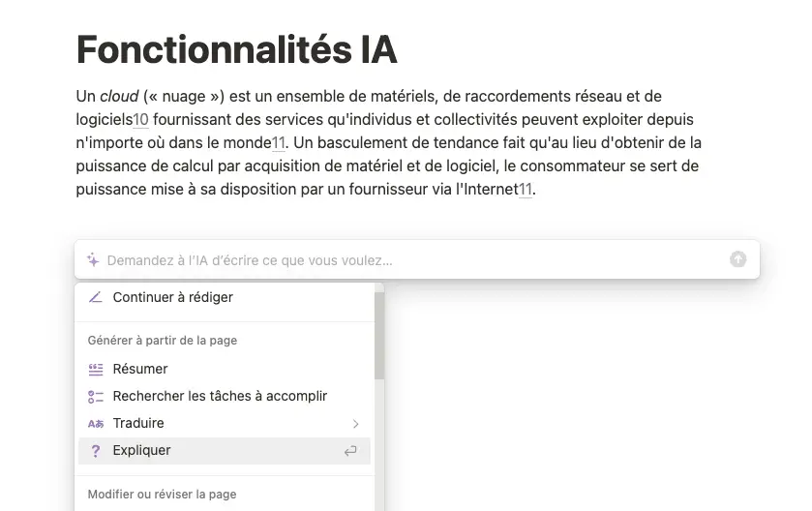Image resolution: width=812 pixels, height=511 pixels.
Task: Open footnote 10 after logiciels
Action: point(141,120)
